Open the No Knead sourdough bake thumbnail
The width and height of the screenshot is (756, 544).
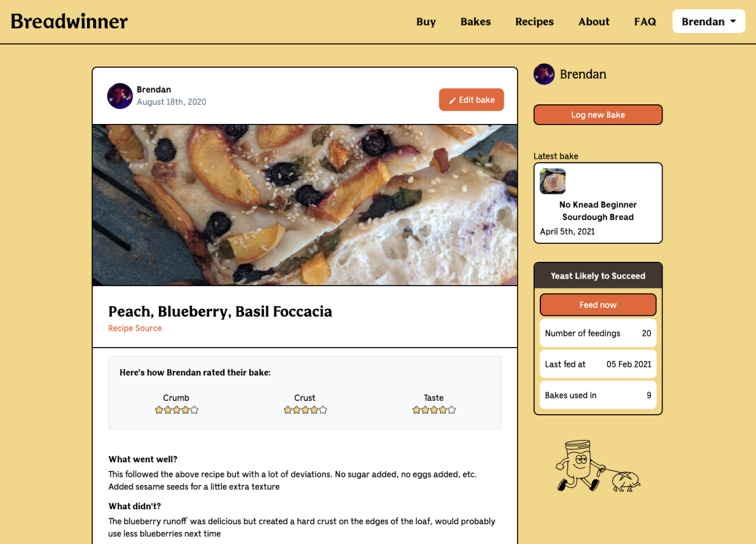[553, 181]
